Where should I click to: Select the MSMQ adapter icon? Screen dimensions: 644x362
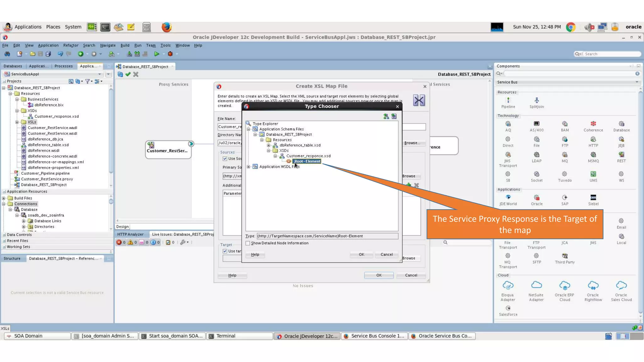tap(593, 155)
